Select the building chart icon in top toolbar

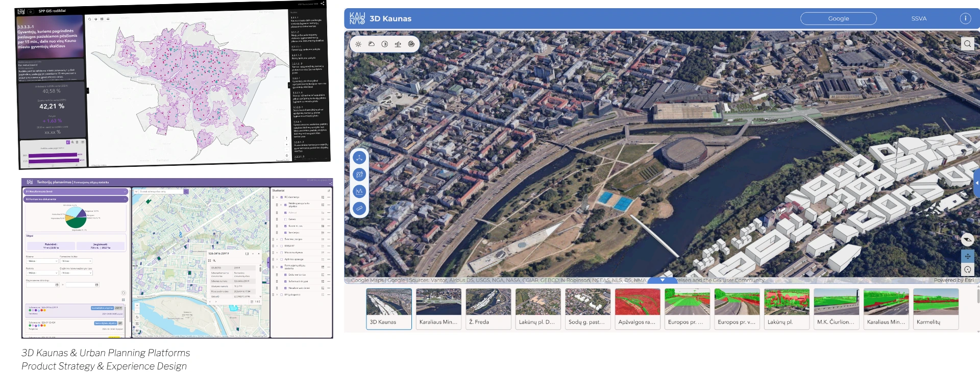(398, 44)
